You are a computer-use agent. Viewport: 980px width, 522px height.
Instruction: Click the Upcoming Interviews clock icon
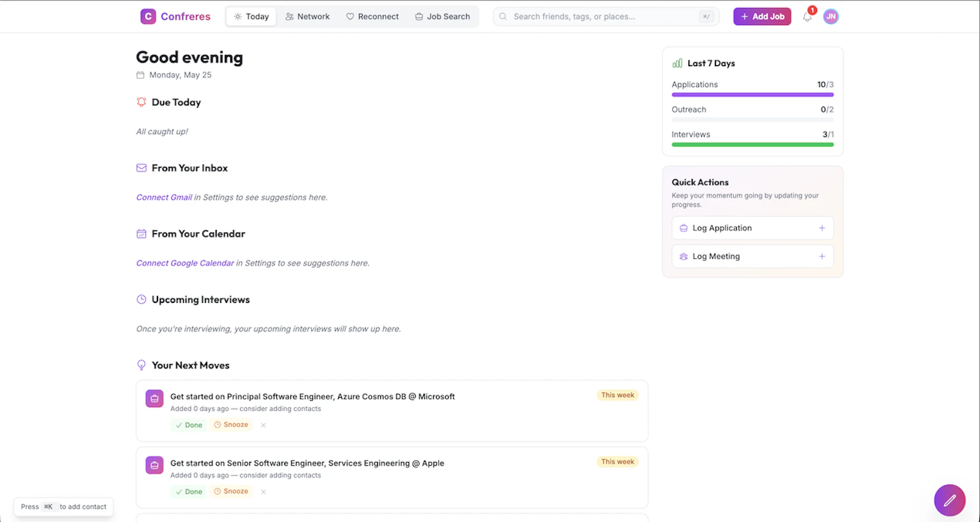[x=141, y=299]
